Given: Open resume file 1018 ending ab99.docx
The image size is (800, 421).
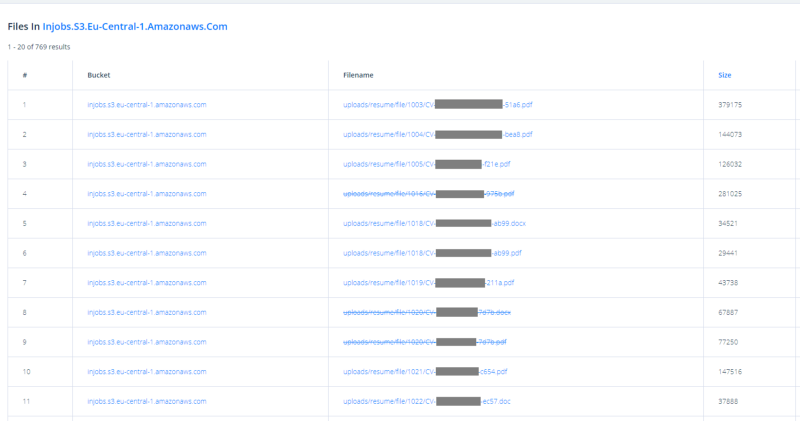Looking at the screenshot, I should (x=434, y=223).
